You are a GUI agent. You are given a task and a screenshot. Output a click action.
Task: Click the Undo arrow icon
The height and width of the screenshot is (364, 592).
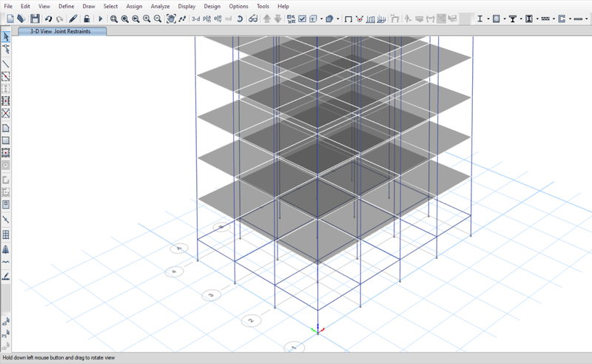pos(48,18)
